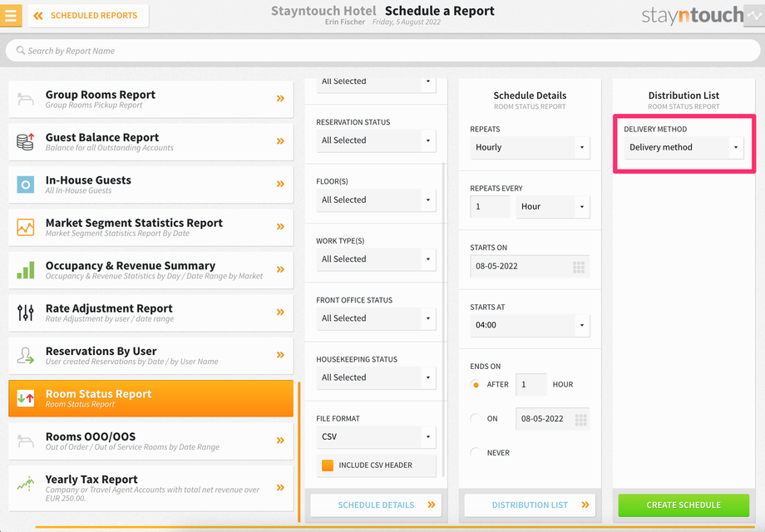Click Room Status Report arrows icon
The height and width of the screenshot is (532, 765).
click(26, 398)
